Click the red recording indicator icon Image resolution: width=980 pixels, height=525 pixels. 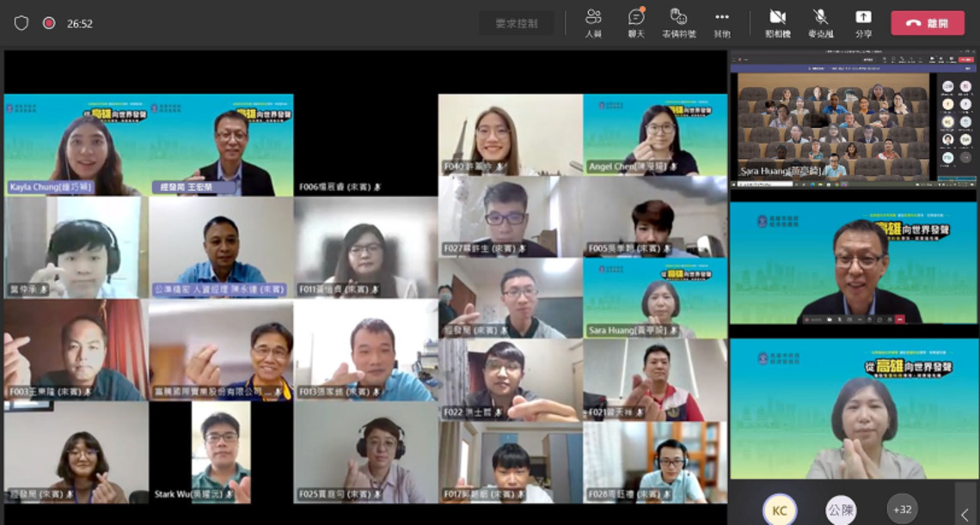click(49, 23)
